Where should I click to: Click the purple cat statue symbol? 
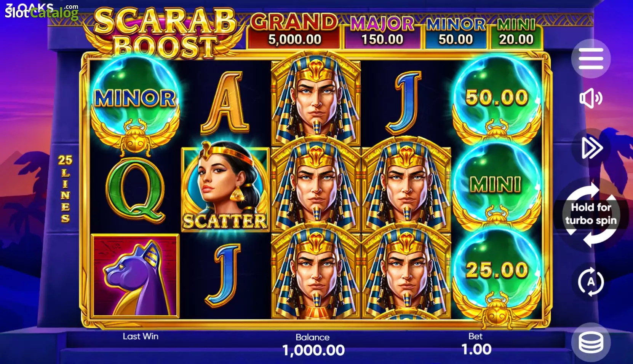(x=135, y=275)
